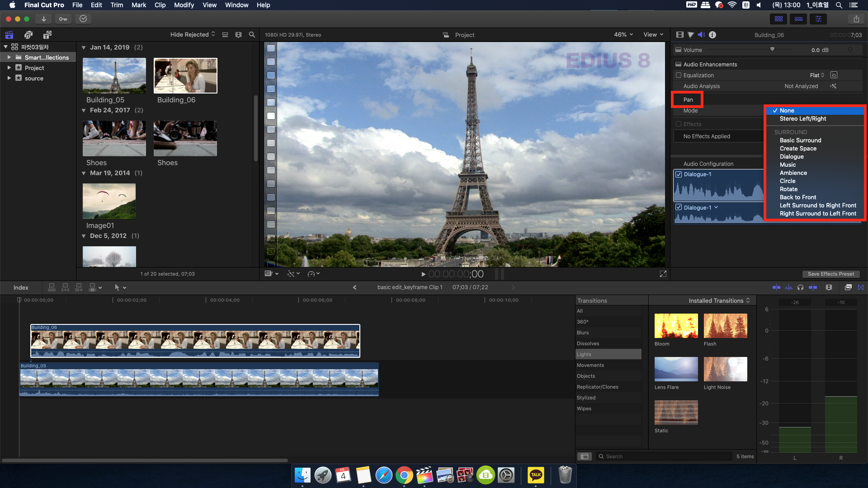The image size is (868, 488).
Task: Click the import media arrow icon
Action: [x=43, y=19]
